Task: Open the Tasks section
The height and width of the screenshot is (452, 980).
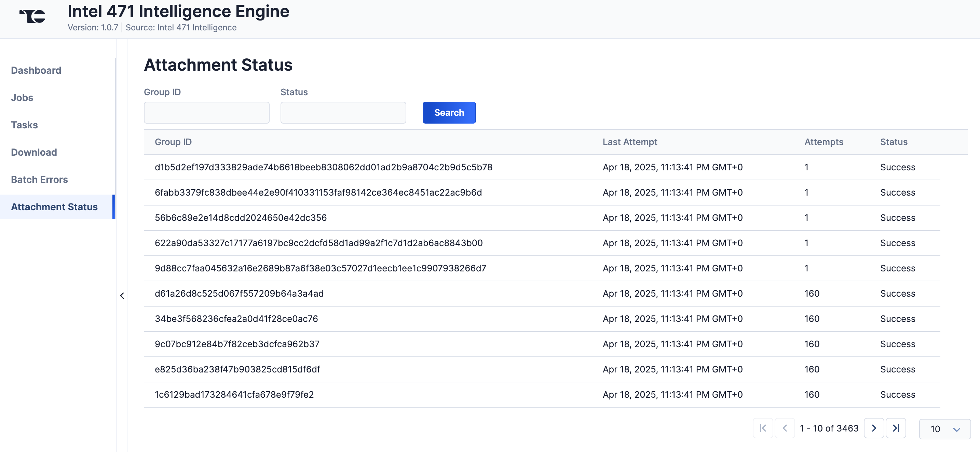Action: click(24, 125)
